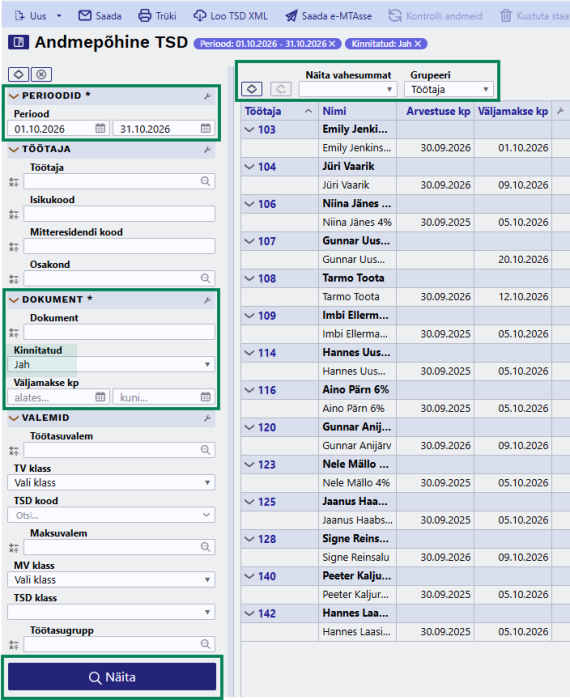Open the Grupeeri dropdown showing Töötaja

pyautogui.click(x=449, y=89)
